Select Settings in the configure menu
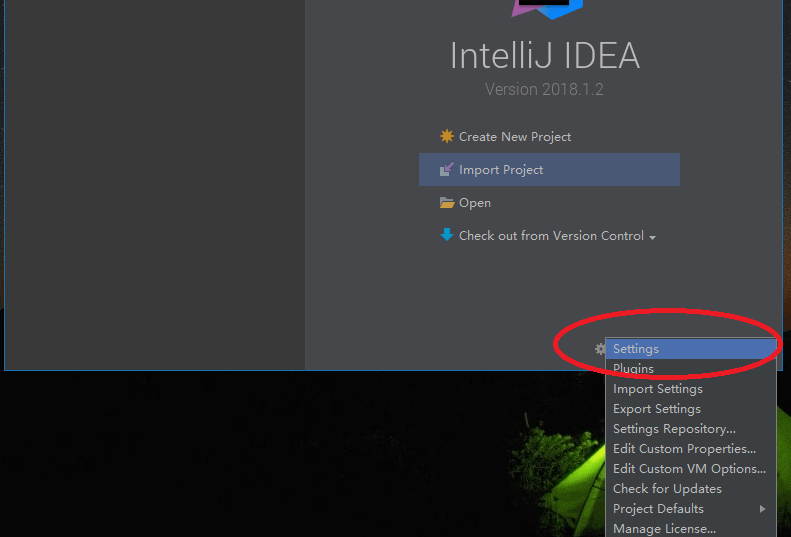The width and height of the screenshot is (791, 537). click(691, 349)
